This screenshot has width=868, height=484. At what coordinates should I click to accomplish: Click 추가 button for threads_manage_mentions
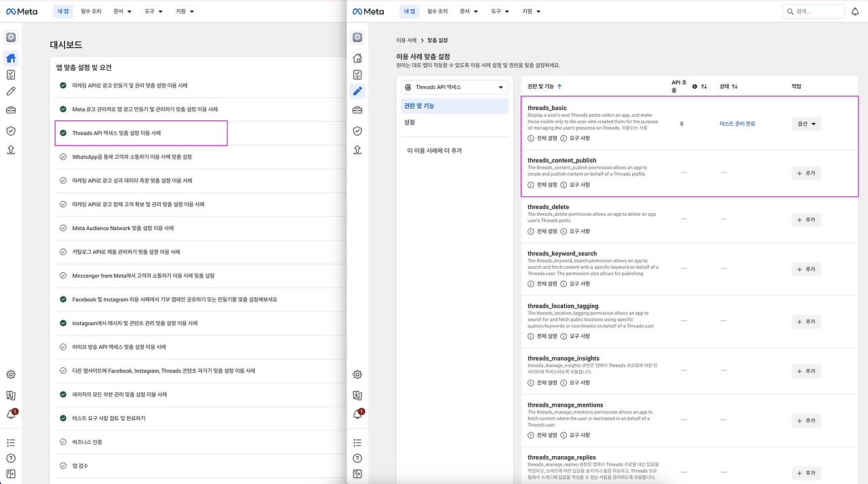(x=806, y=421)
